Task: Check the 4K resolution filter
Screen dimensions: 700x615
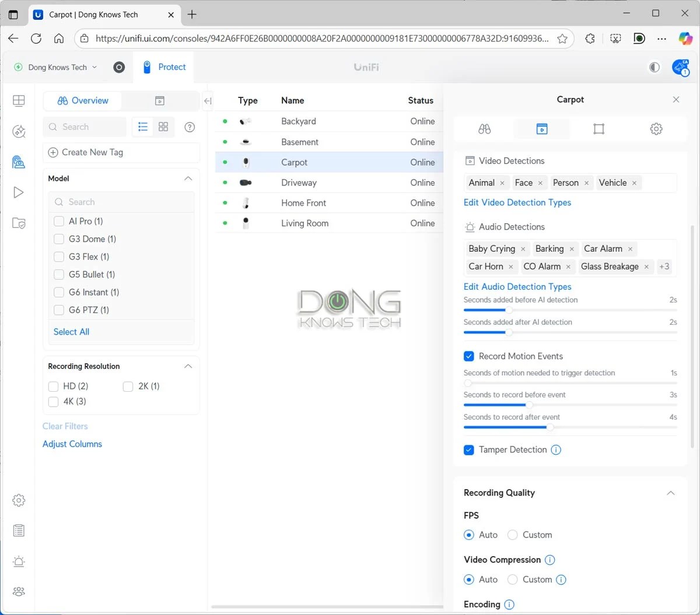Action: [x=54, y=402]
